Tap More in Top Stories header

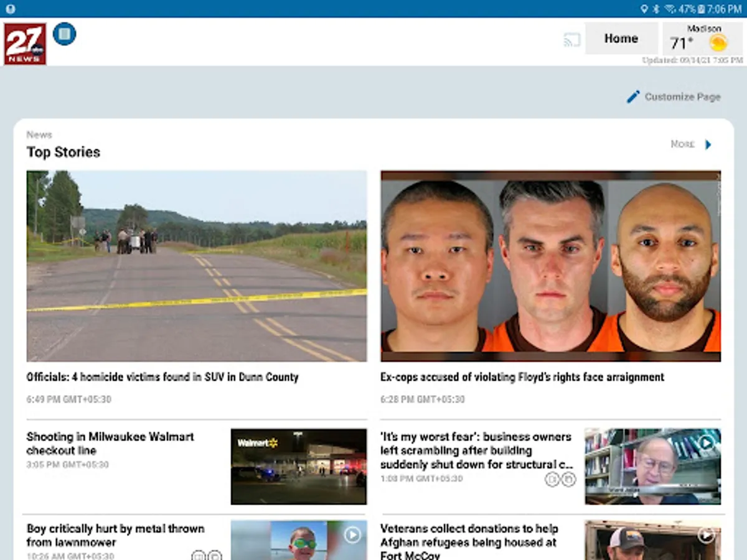pyautogui.click(x=682, y=144)
